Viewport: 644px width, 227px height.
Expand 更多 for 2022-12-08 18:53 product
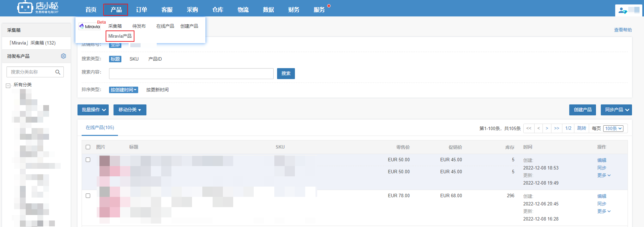[x=604, y=175]
